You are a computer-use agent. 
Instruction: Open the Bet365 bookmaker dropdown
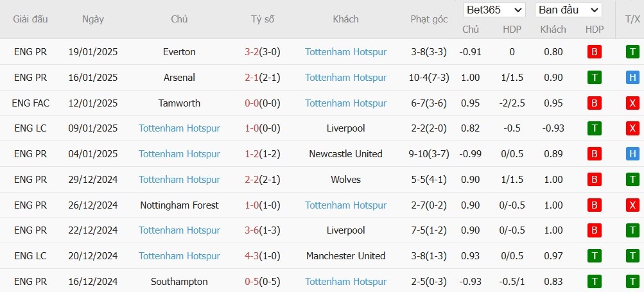click(494, 10)
